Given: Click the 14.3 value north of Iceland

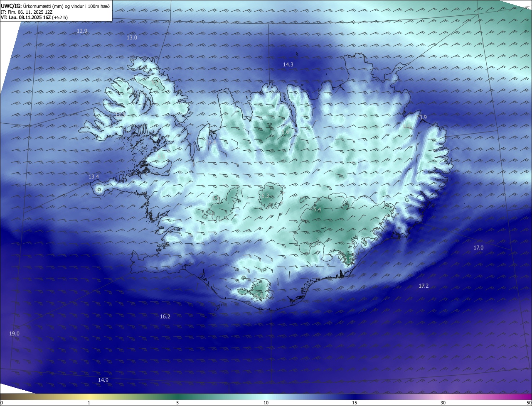Looking at the screenshot, I should tap(288, 65).
